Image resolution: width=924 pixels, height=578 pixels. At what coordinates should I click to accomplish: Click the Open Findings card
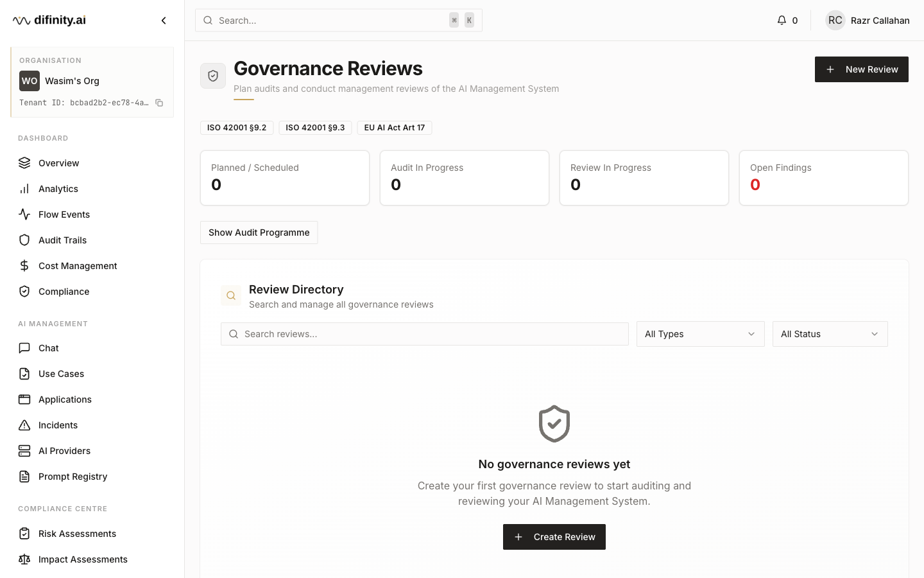824,178
